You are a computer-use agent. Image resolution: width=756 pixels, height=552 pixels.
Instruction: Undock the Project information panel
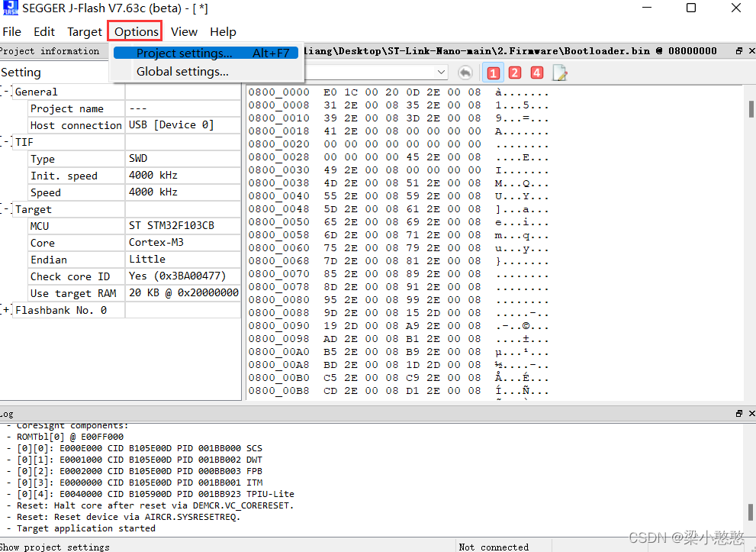click(x=739, y=51)
